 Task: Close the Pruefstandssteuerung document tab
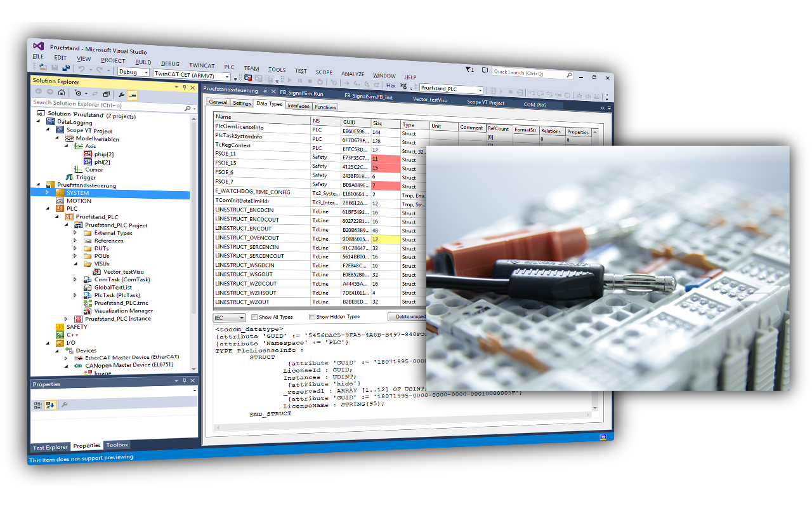point(274,91)
